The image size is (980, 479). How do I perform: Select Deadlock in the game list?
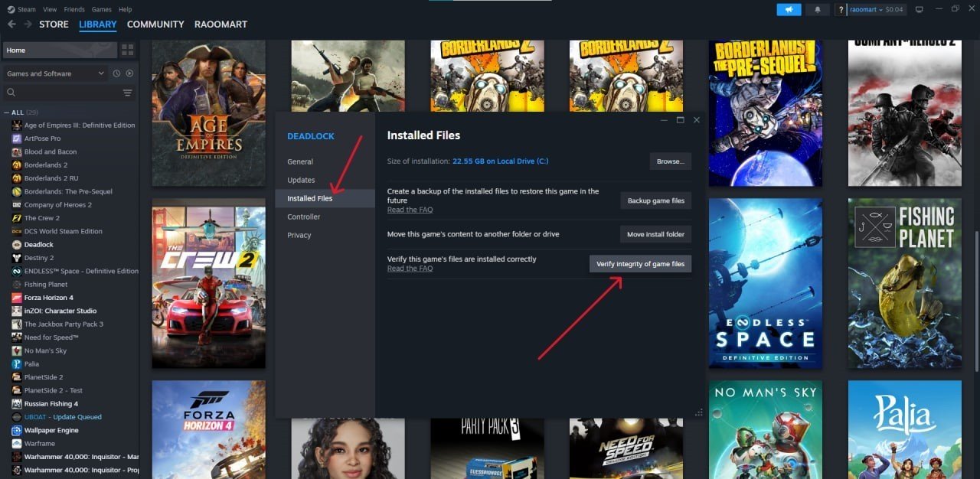pyautogui.click(x=39, y=245)
